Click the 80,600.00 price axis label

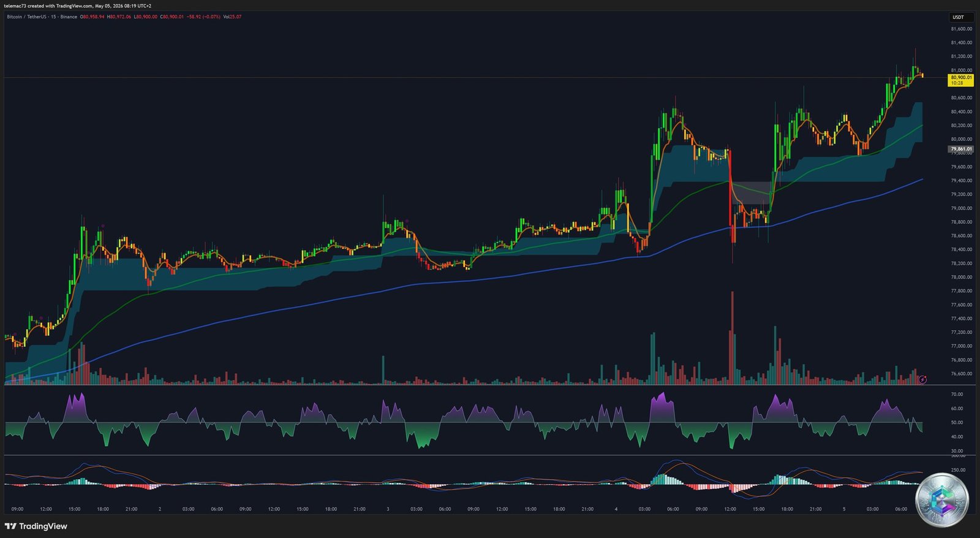click(961, 98)
